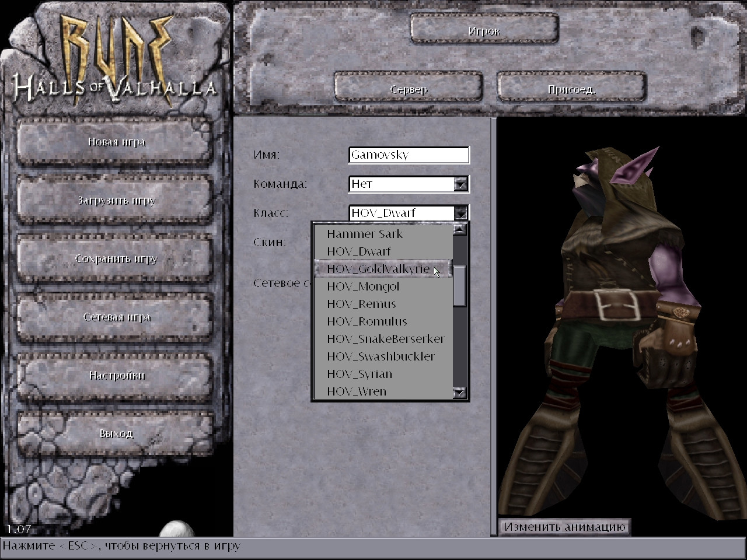Select Сохранить игру from the main menu
This screenshot has width=747, height=560.
(x=116, y=258)
